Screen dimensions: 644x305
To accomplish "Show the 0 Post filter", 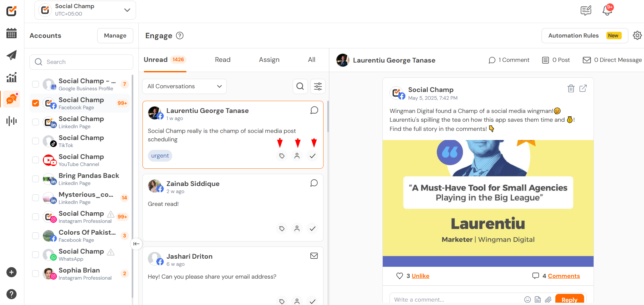I will pyautogui.click(x=556, y=60).
